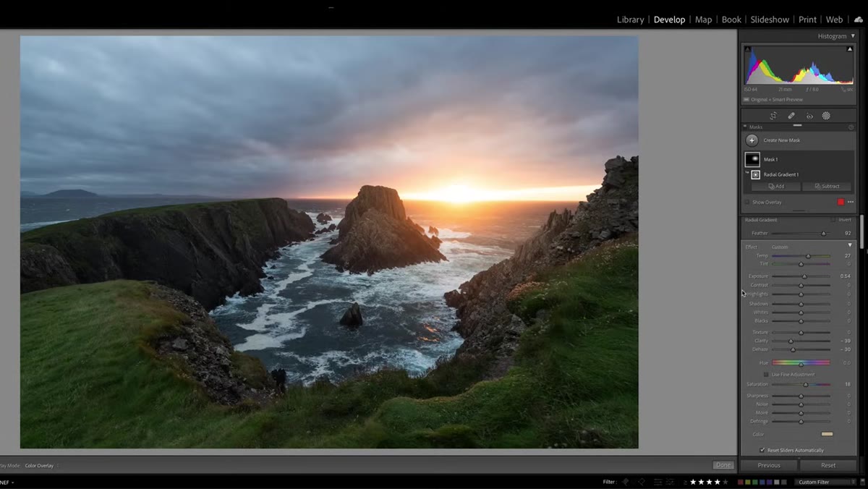868x489 pixels.
Task: Click the Clarity value -39 field
Action: point(846,341)
